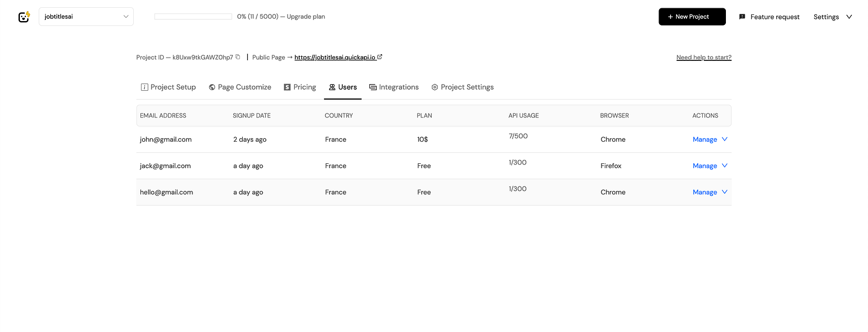This screenshot has height=332, width=868.
Task: Click the QuickAPI logo icon
Action: (24, 17)
